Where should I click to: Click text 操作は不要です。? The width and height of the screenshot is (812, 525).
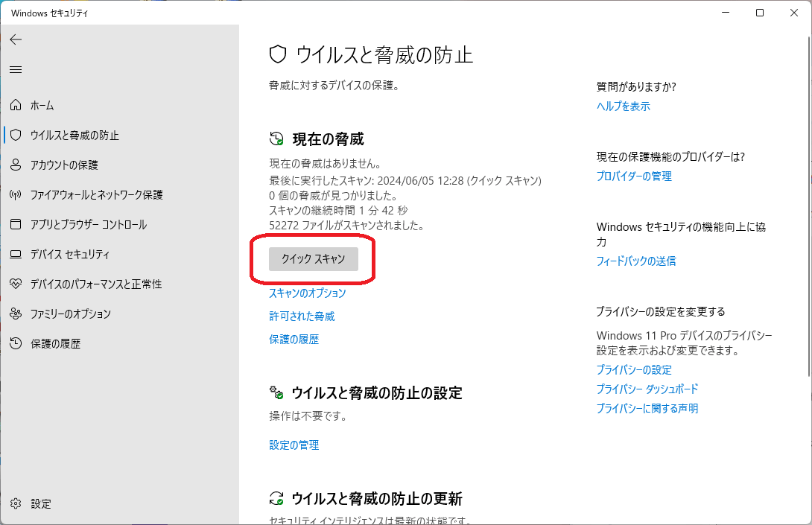point(308,416)
